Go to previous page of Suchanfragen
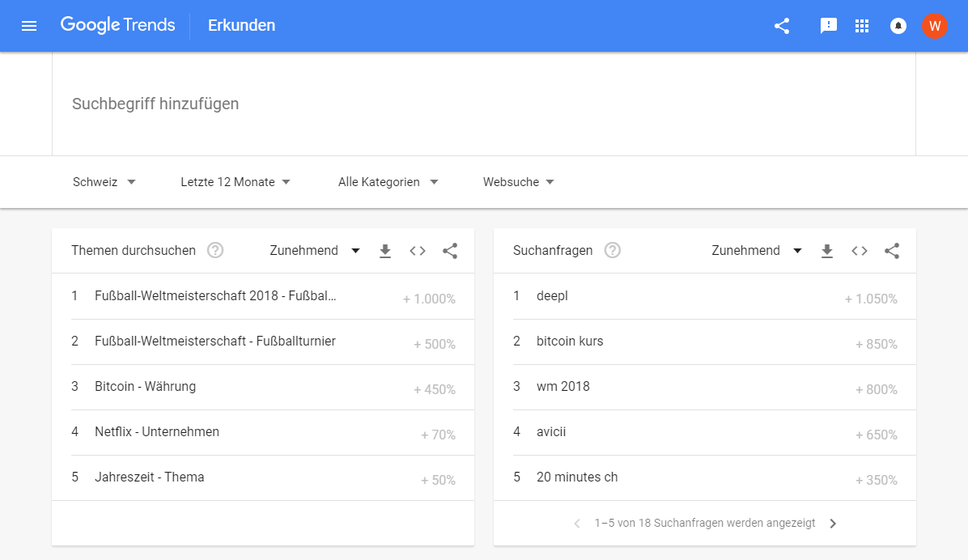Viewport: 968px width, 560px height. pyautogui.click(x=577, y=524)
